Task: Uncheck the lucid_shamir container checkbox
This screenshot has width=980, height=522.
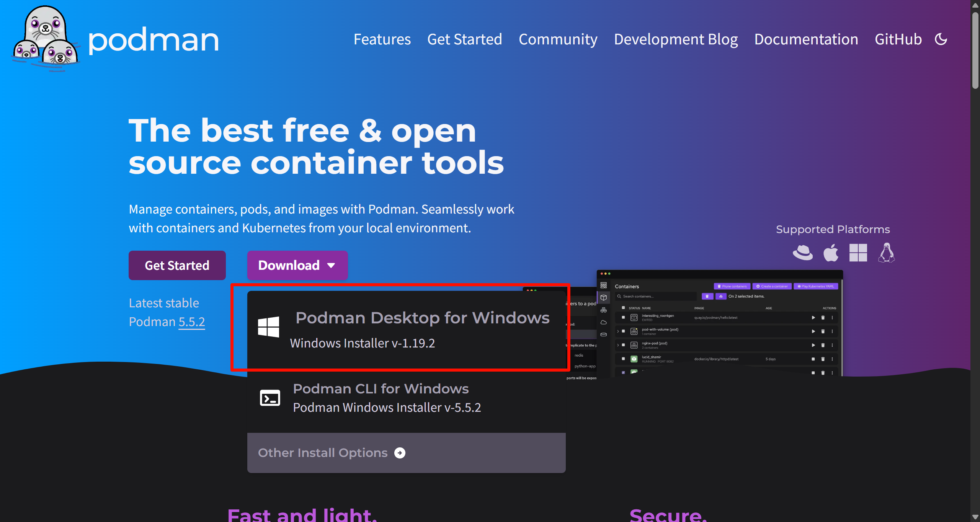Action: coord(623,359)
